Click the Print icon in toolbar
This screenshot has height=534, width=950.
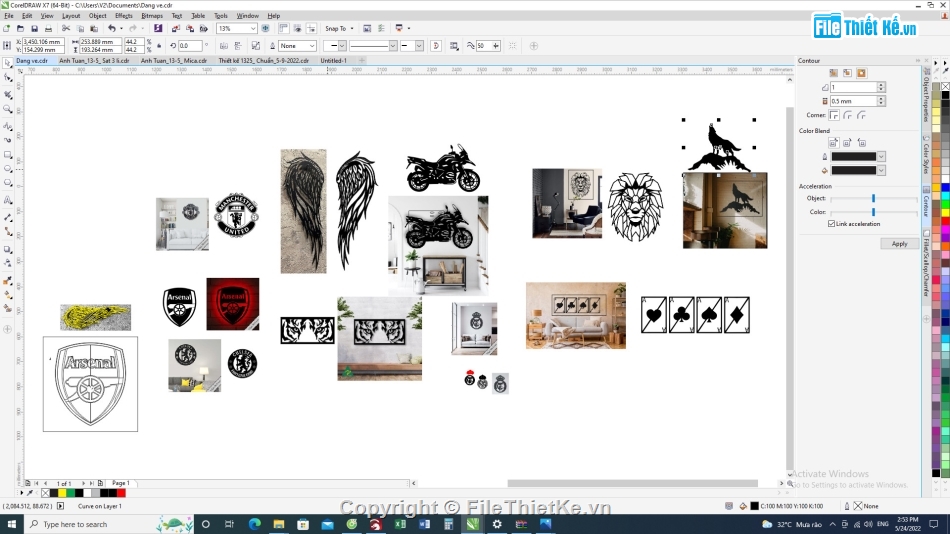coord(48,28)
